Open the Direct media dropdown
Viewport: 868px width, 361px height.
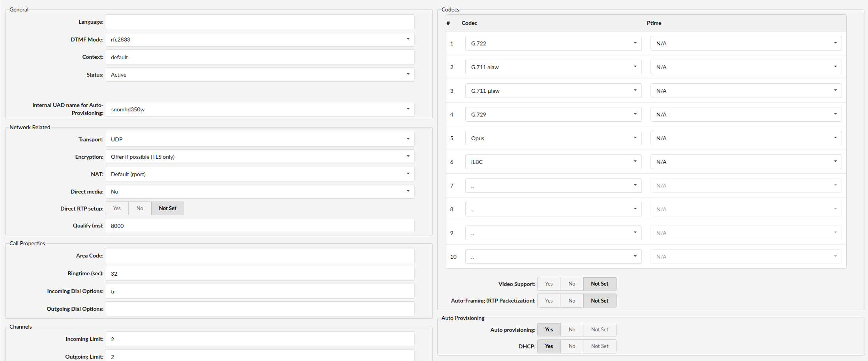tap(260, 192)
